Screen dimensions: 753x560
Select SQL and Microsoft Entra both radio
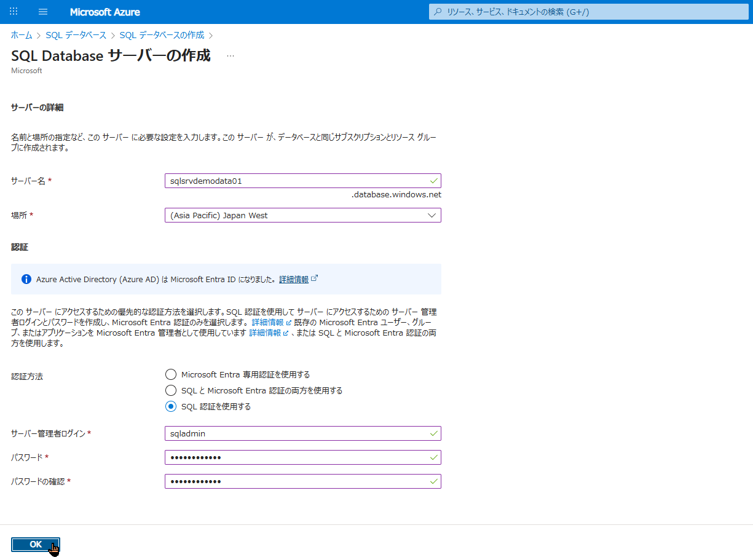pyautogui.click(x=171, y=390)
